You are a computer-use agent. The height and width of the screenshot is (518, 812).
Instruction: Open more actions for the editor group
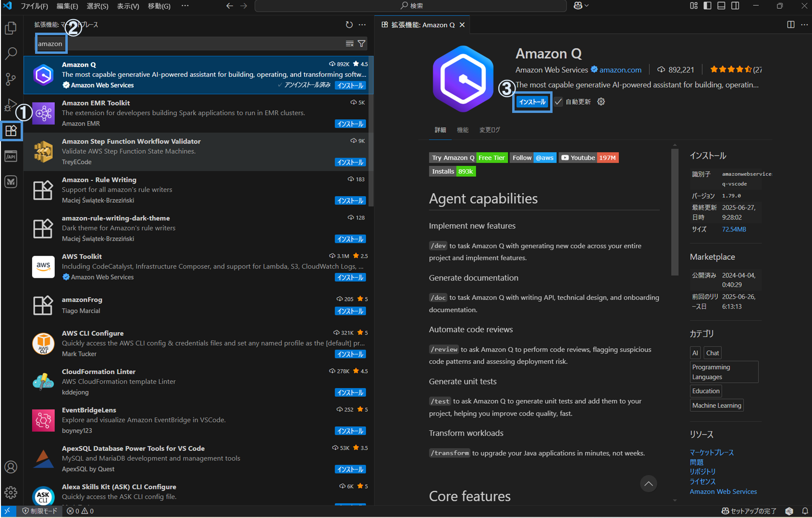click(x=804, y=25)
